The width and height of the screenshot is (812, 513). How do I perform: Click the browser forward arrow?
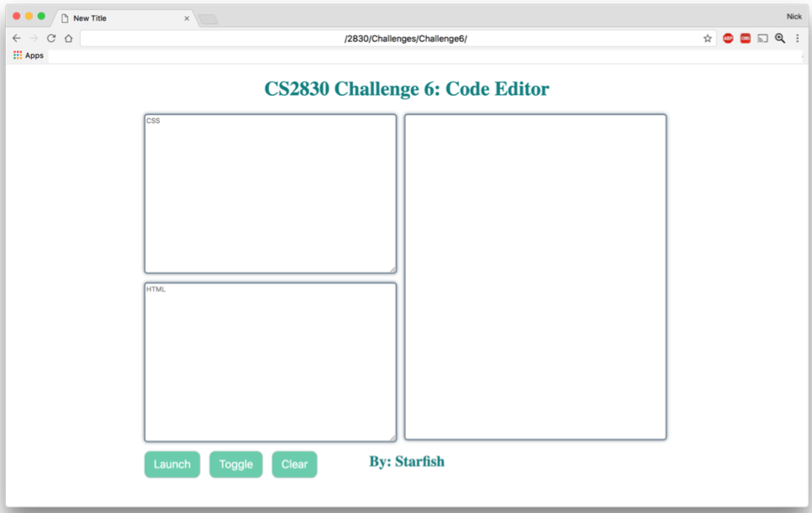coord(34,39)
